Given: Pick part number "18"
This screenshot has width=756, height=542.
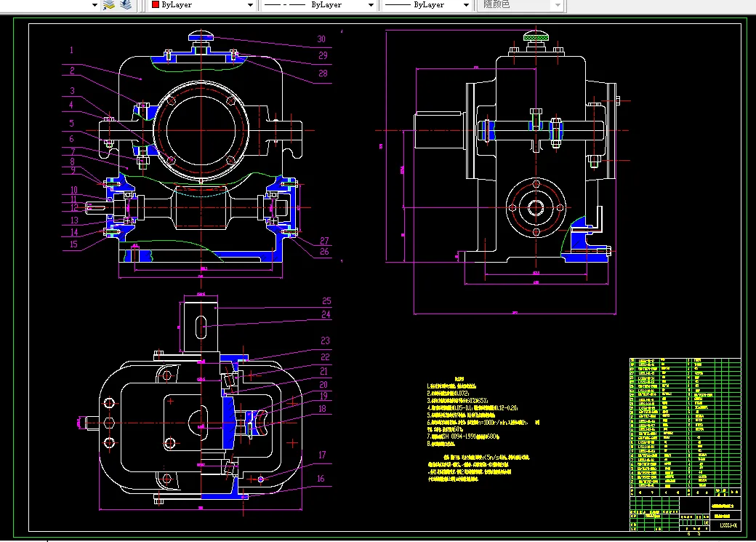Looking at the screenshot, I should 322,409.
